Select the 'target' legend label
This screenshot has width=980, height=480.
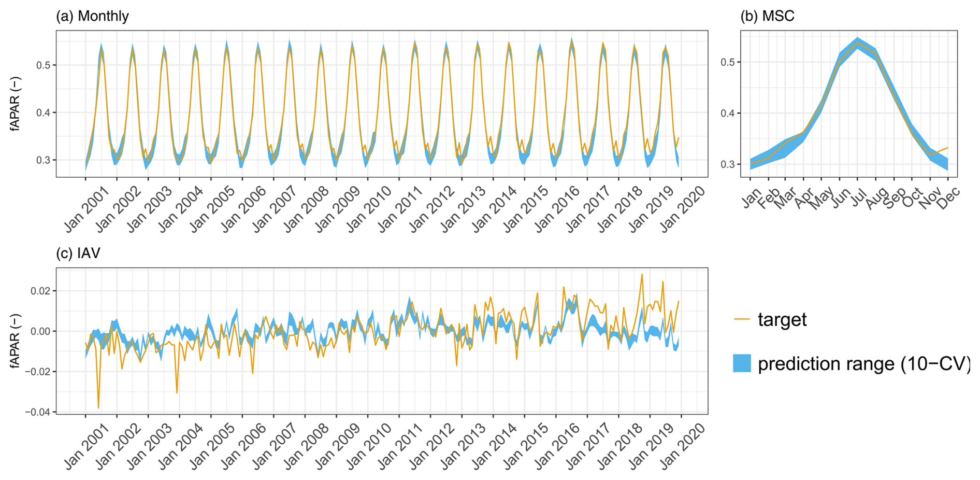782,319
